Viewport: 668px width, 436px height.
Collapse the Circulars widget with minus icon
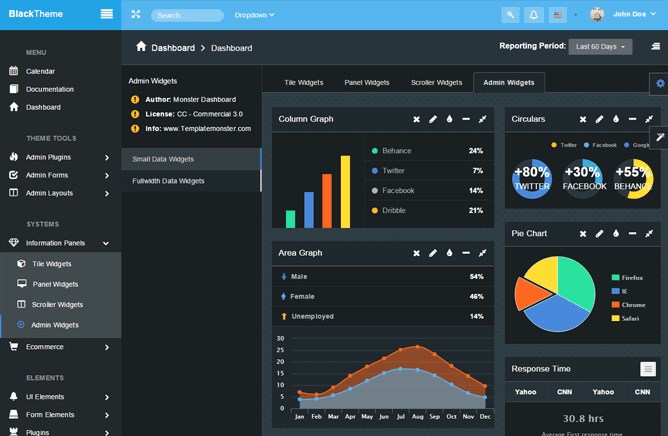click(633, 120)
